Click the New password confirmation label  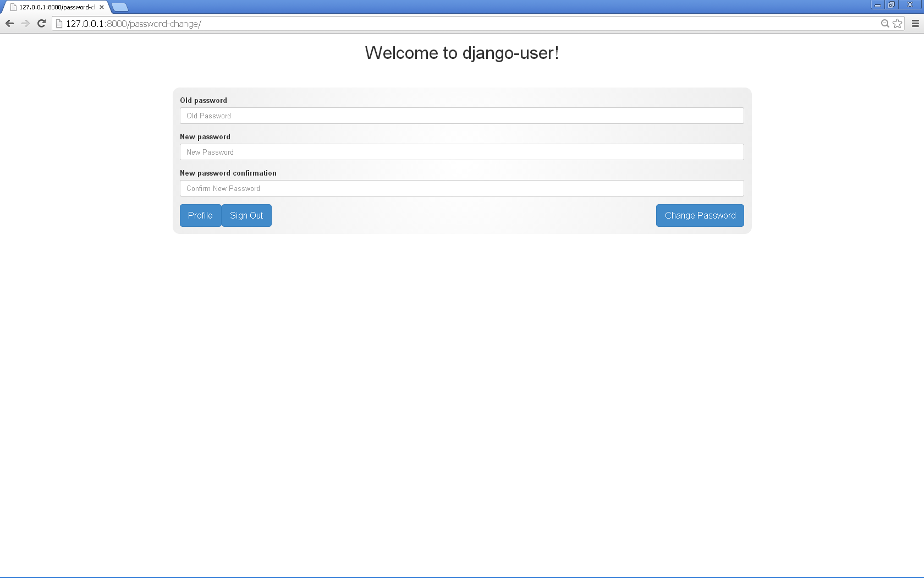(x=228, y=173)
